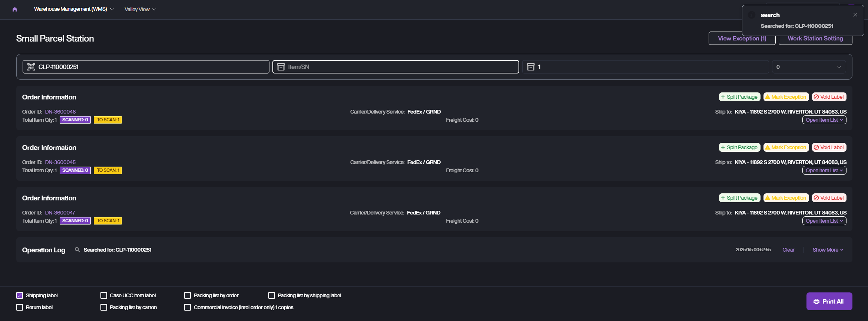Image resolution: width=868 pixels, height=321 pixels.
Task: Open order link DN-3600045
Action: 60,162
